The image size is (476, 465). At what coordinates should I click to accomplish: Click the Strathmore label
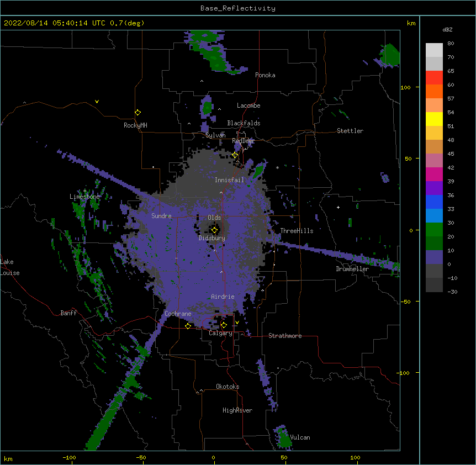tap(285, 336)
